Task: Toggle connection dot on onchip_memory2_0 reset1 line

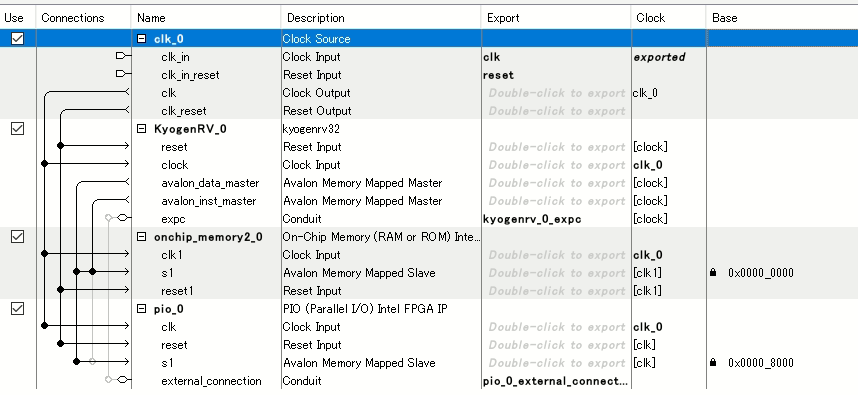Action: coord(60,290)
